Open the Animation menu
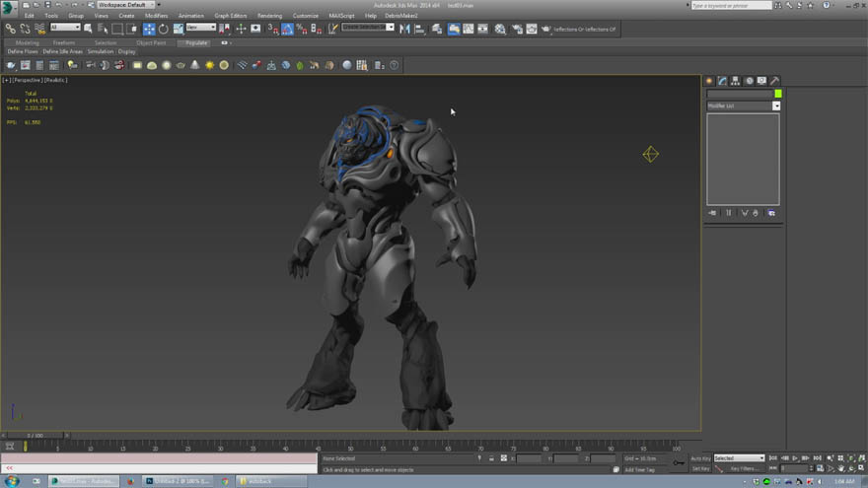This screenshot has width=868, height=488. (x=191, y=16)
